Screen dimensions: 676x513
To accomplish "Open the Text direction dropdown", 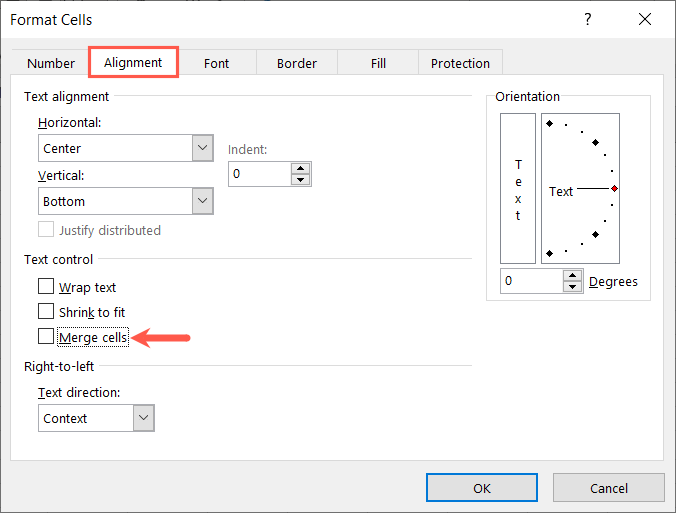I will (x=143, y=418).
